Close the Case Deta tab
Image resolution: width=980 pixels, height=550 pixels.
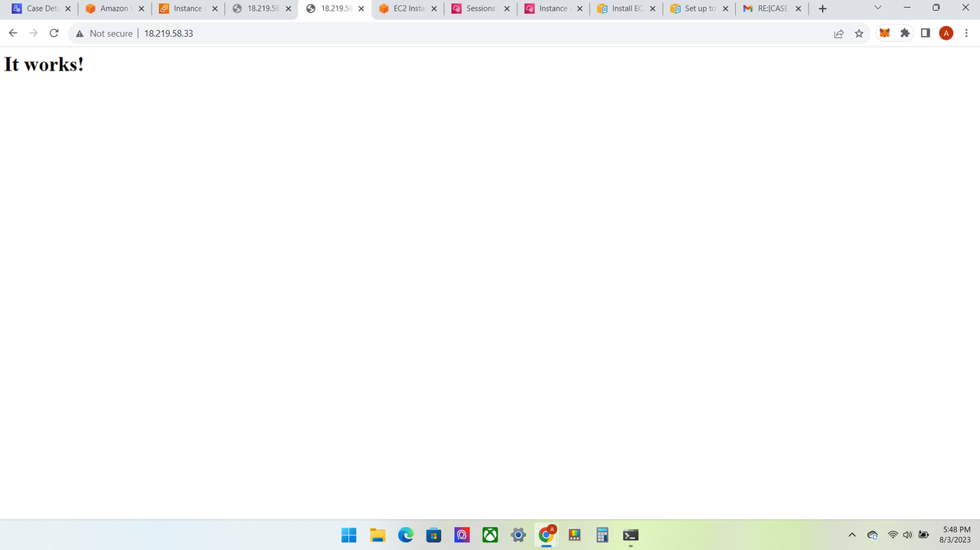(x=68, y=9)
